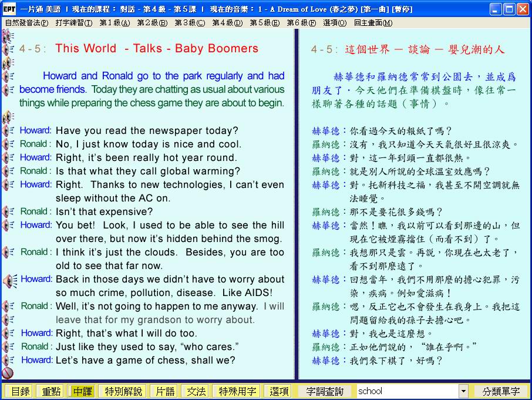Image resolution: width=532 pixels, height=400 pixels.
Task: Toggle the 中譯 Chinese translation button
Action: 81,391
